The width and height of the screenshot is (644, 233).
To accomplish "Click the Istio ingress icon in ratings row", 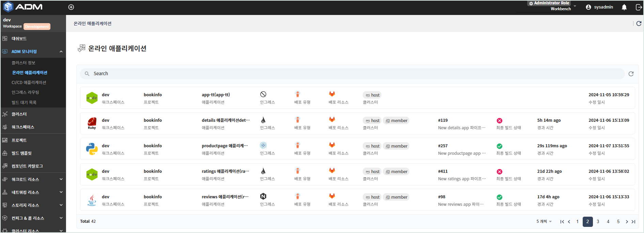I will (263, 171).
